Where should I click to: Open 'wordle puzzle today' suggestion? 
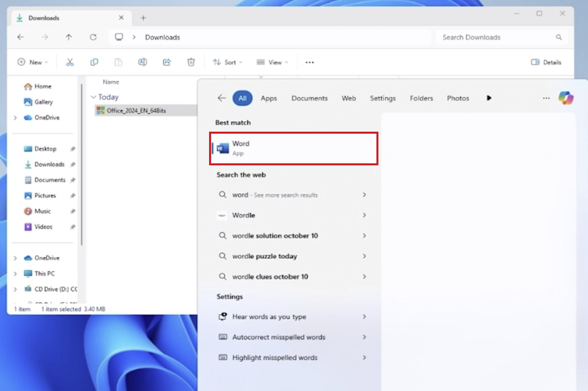click(292, 256)
